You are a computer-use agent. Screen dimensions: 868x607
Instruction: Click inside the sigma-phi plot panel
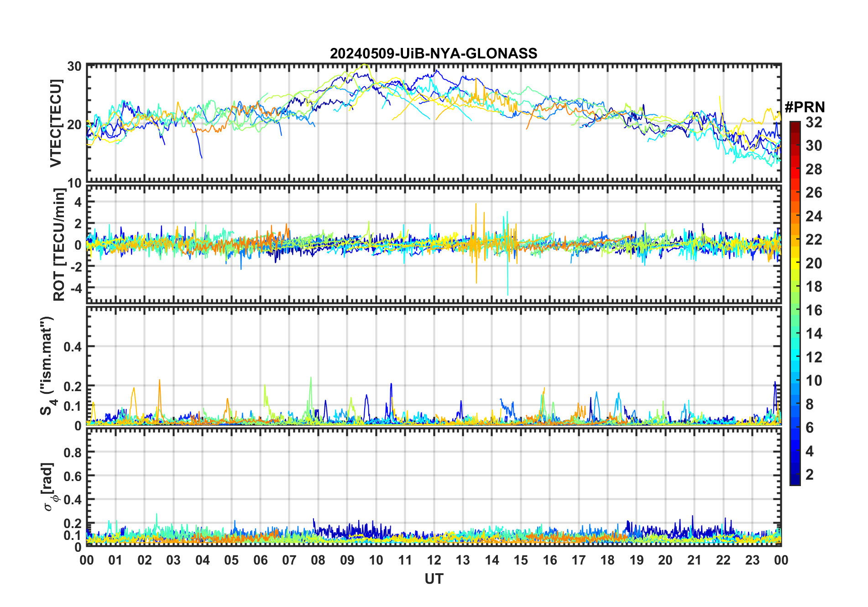click(434, 487)
